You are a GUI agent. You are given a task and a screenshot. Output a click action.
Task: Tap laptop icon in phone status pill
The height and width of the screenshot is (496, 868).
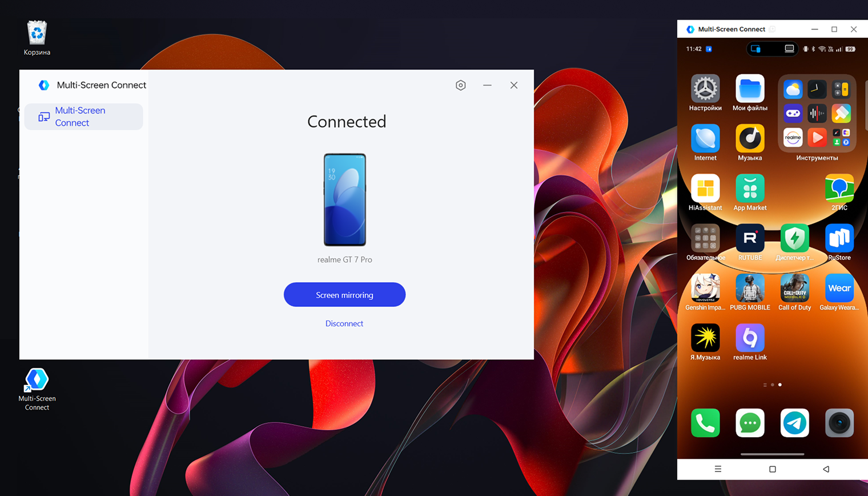[x=789, y=49]
